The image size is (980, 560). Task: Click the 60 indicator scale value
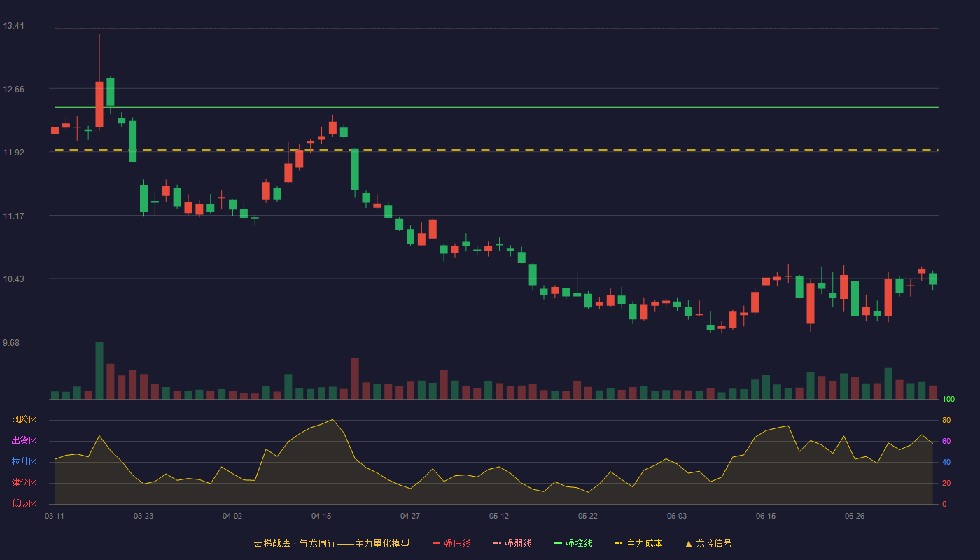(x=946, y=441)
